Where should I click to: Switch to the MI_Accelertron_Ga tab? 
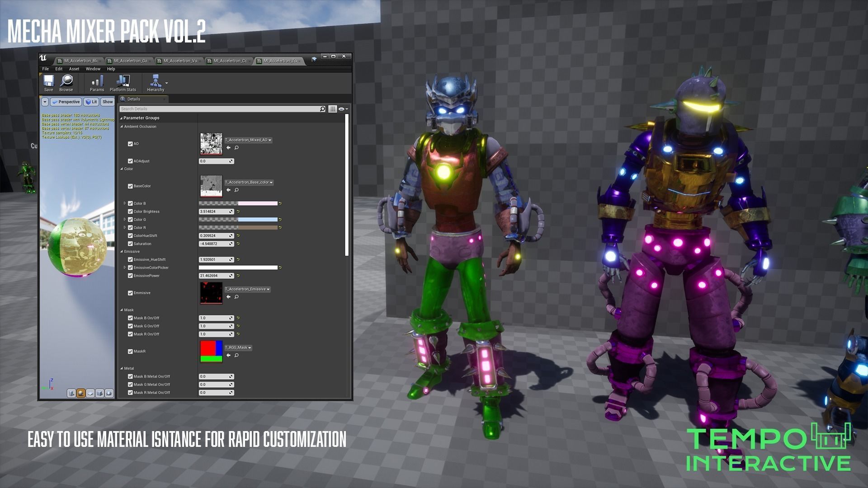click(130, 61)
